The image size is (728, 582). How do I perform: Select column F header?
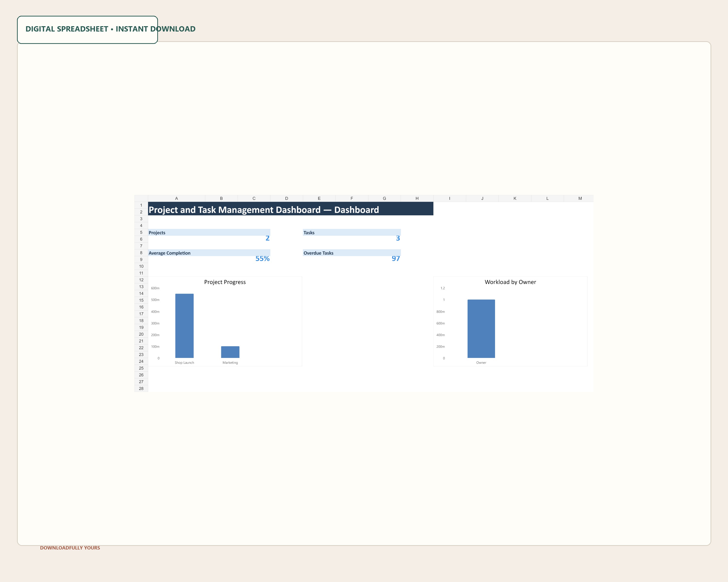click(x=352, y=198)
